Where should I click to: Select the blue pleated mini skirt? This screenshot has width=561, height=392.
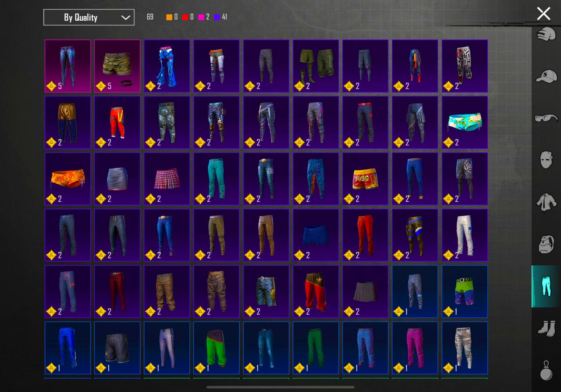(x=316, y=235)
